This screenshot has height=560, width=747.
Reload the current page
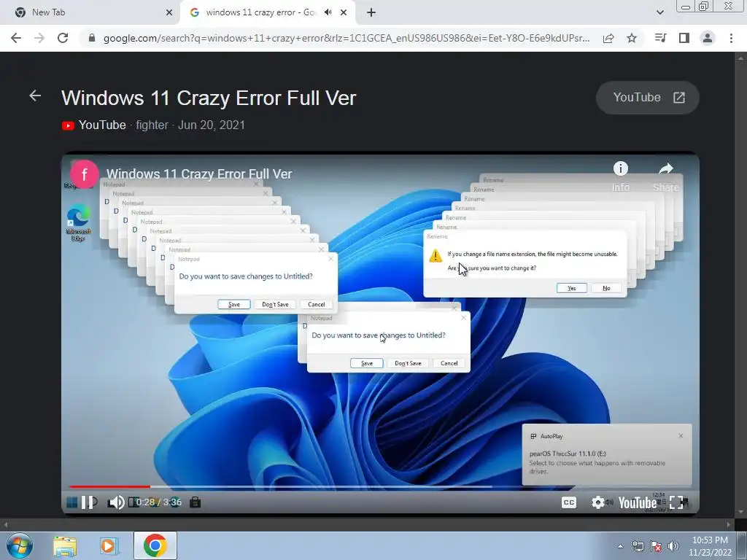click(63, 38)
